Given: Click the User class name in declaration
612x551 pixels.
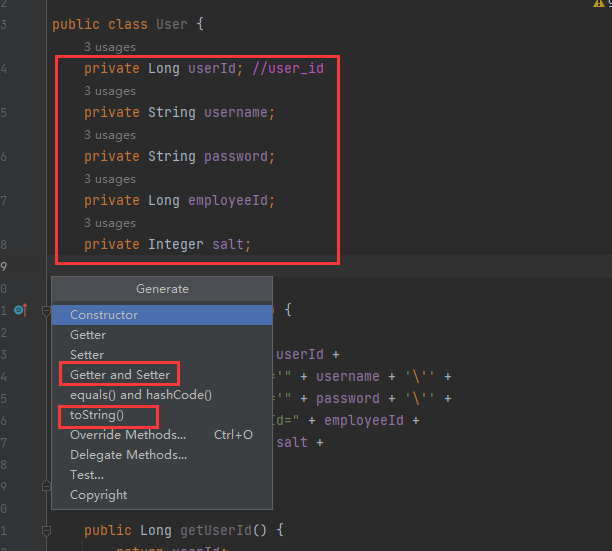Looking at the screenshot, I should 171,24.
